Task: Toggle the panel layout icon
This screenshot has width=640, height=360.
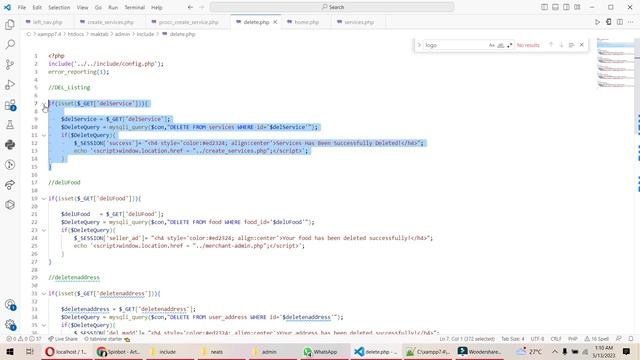Action: 555,7
